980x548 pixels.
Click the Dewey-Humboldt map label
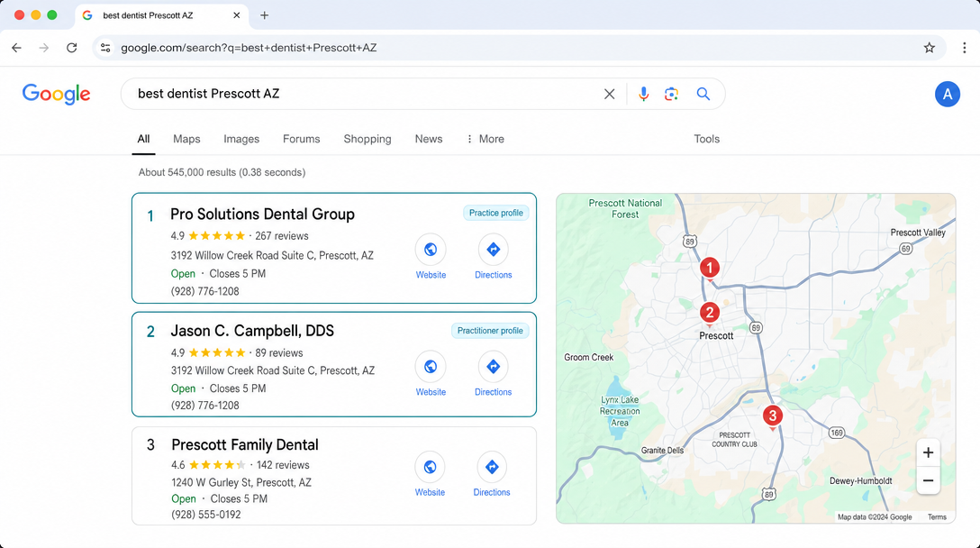pos(860,480)
